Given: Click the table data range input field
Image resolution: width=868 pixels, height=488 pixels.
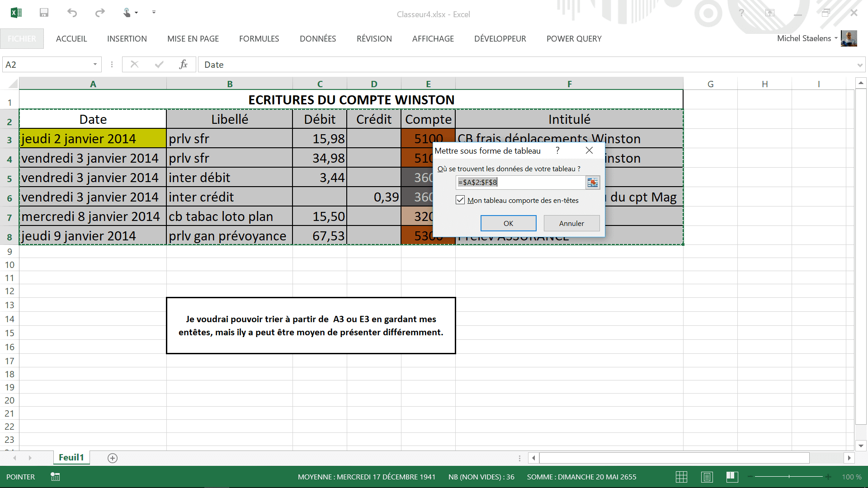Looking at the screenshot, I should click(520, 182).
